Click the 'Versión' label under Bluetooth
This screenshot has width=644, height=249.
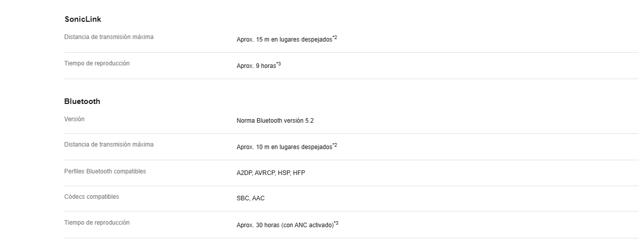click(x=75, y=119)
